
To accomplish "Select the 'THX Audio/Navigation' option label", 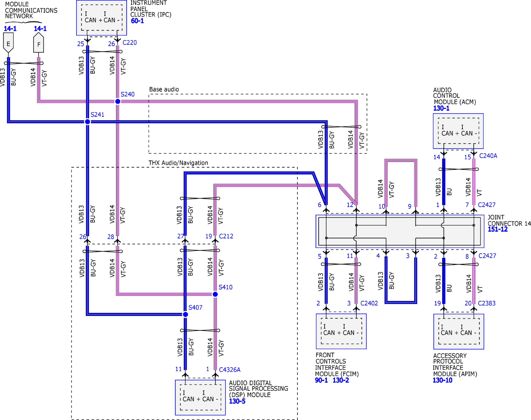I will pos(178,163).
